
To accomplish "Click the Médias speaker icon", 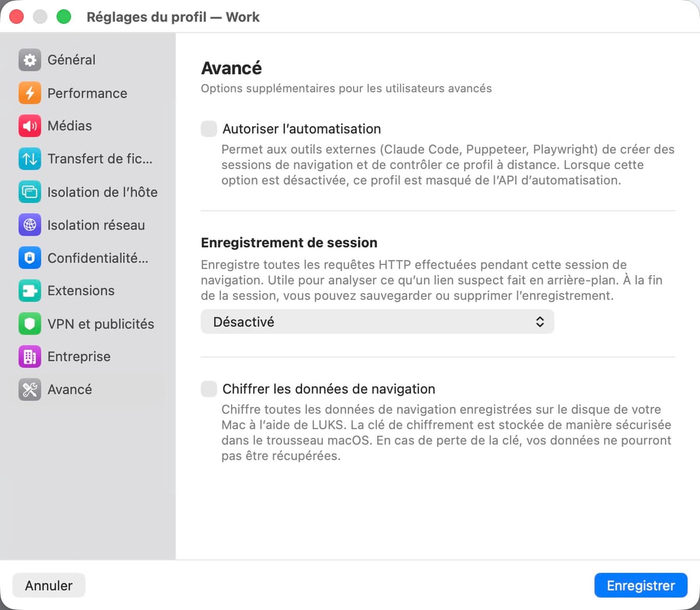I will 30,126.
